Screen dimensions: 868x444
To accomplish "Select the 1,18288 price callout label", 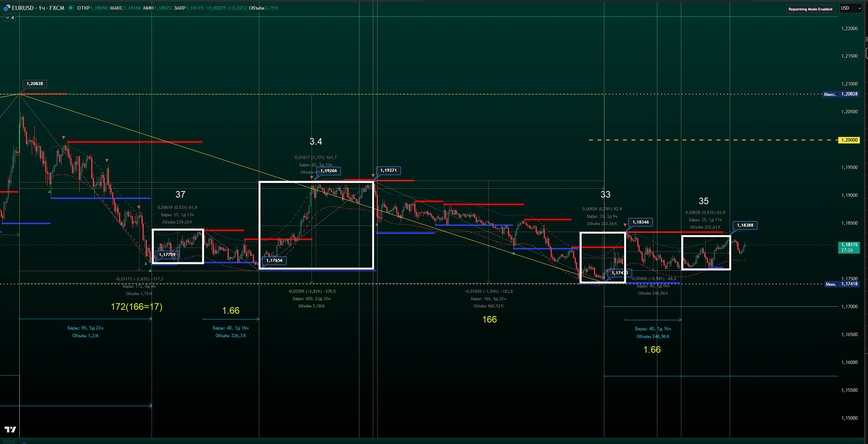I will click(x=745, y=225).
